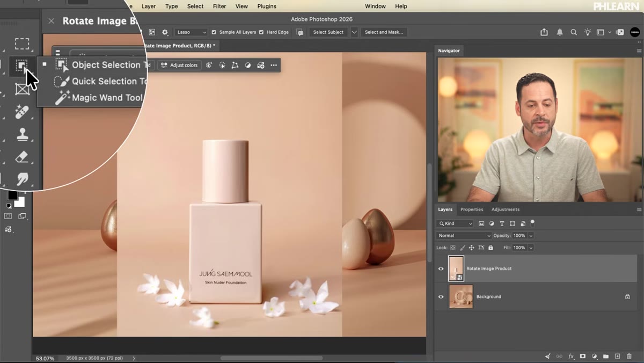Screen dimensions: 644x363
Task: Select the Frame tool with crossed box
Action: click(x=22, y=89)
